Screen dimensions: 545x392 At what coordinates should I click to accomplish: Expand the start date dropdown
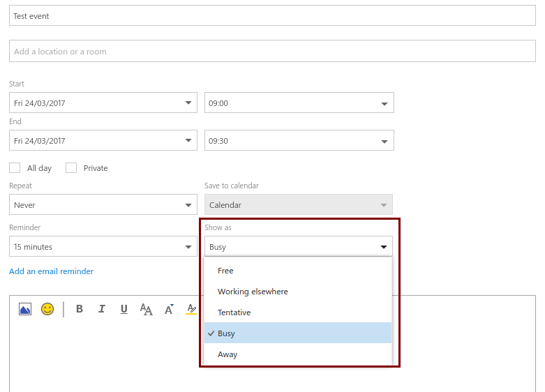[188, 103]
